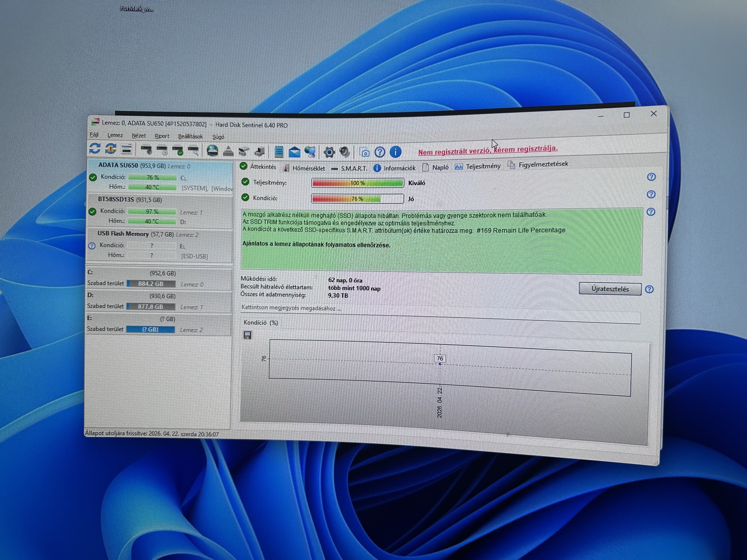Image resolution: width=747 pixels, height=560 pixels.
Task: Click the Újratesztelés button
Action: point(610,289)
